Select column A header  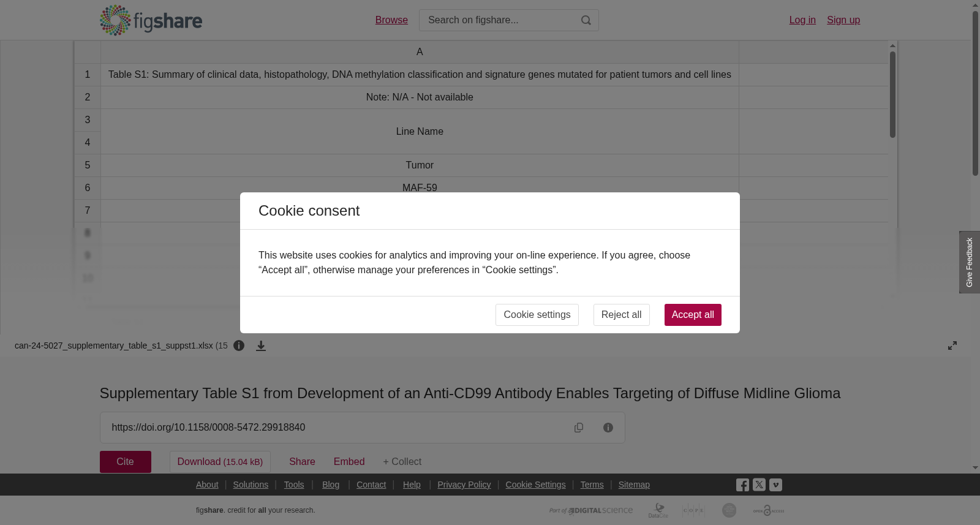[x=420, y=52]
